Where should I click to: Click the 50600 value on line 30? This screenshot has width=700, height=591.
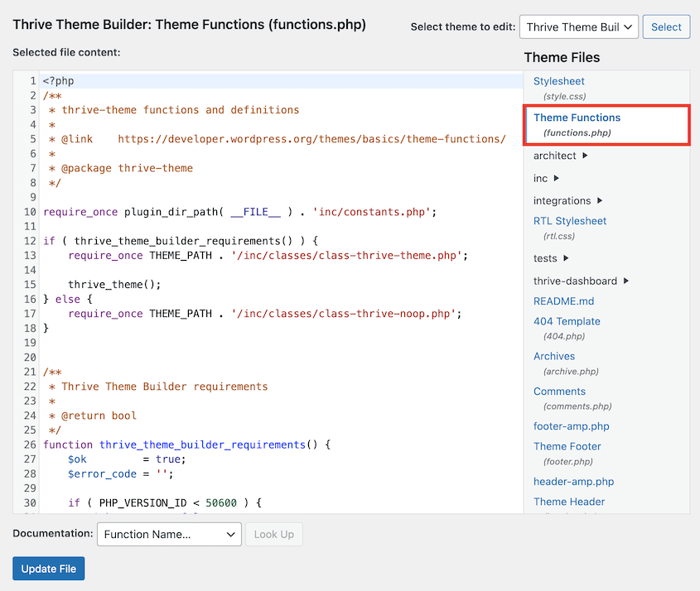[221, 503]
